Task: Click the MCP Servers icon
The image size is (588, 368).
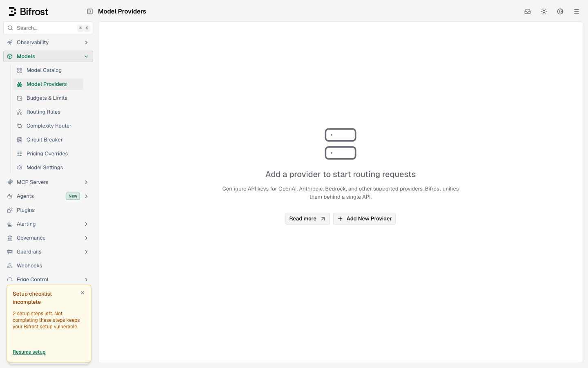Action: pos(10,182)
